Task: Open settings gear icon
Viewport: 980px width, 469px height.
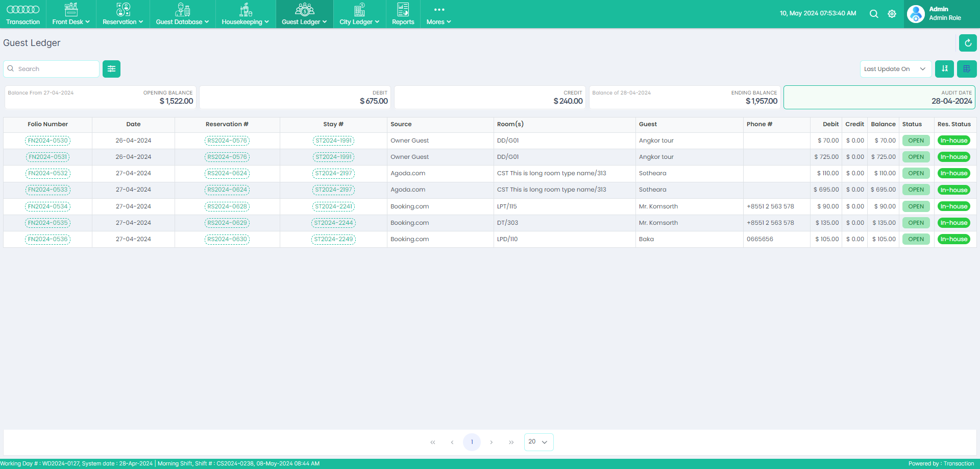Action: tap(892, 14)
